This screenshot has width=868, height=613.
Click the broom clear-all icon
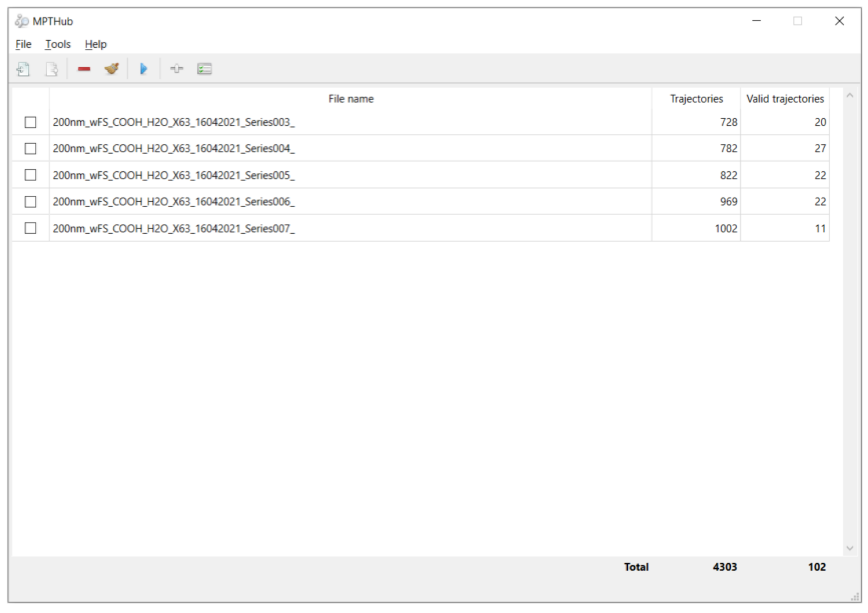point(112,68)
